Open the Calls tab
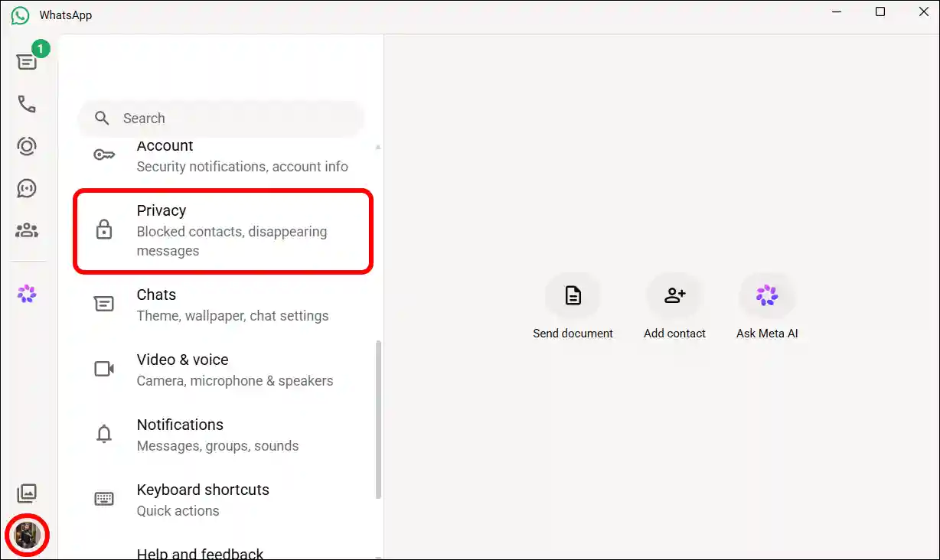 pyautogui.click(x=27, y=104)
